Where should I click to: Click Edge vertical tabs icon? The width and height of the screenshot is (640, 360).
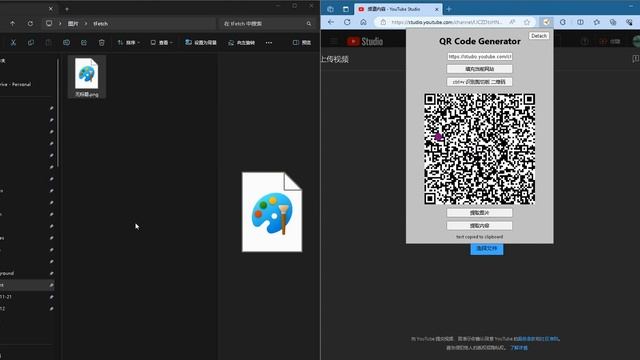pyautogui.click(x=346, y=9)
